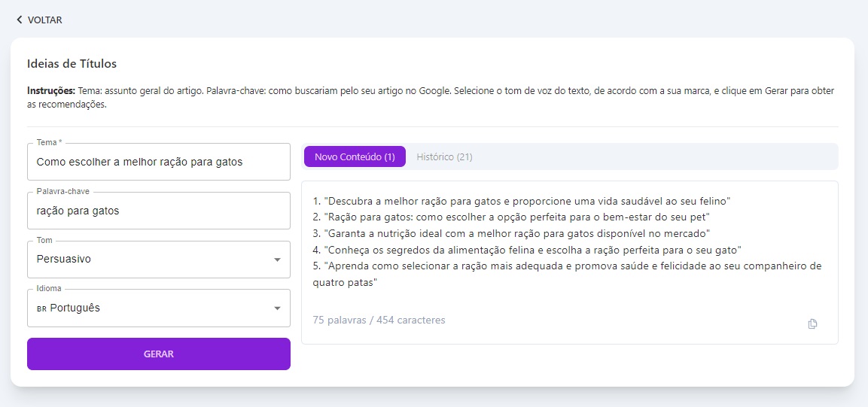This screenshot has width=868, height=407.
Task: Copy generated titles with the copy icon
Action: pos(812,324)
